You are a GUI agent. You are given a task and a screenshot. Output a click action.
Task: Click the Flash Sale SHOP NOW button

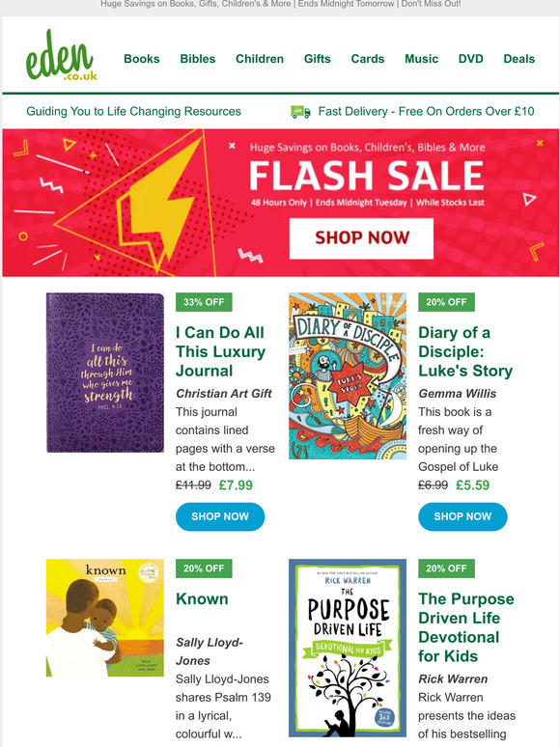[362, 238]
